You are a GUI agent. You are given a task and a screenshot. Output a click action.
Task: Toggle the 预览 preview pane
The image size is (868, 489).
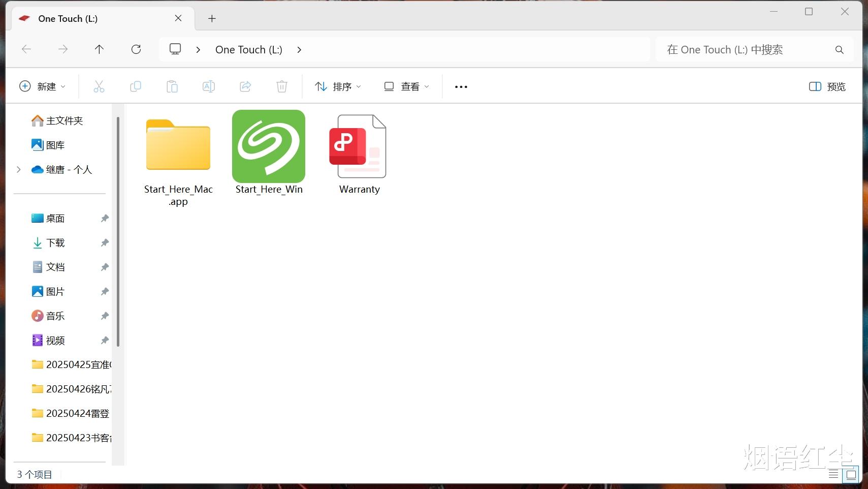point(827,86)
